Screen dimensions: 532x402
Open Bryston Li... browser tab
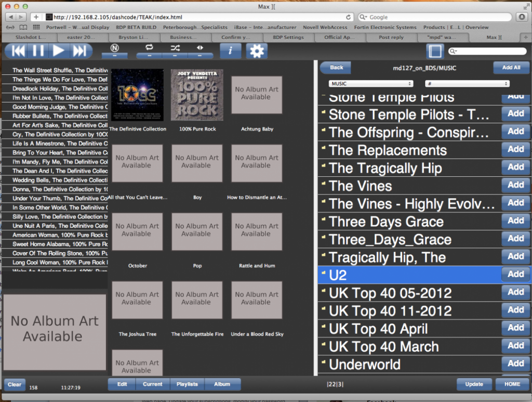[x=133, y=37]
